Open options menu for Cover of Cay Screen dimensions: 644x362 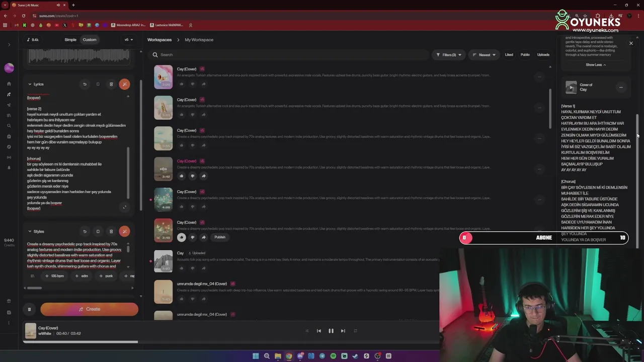coord(621,87)
